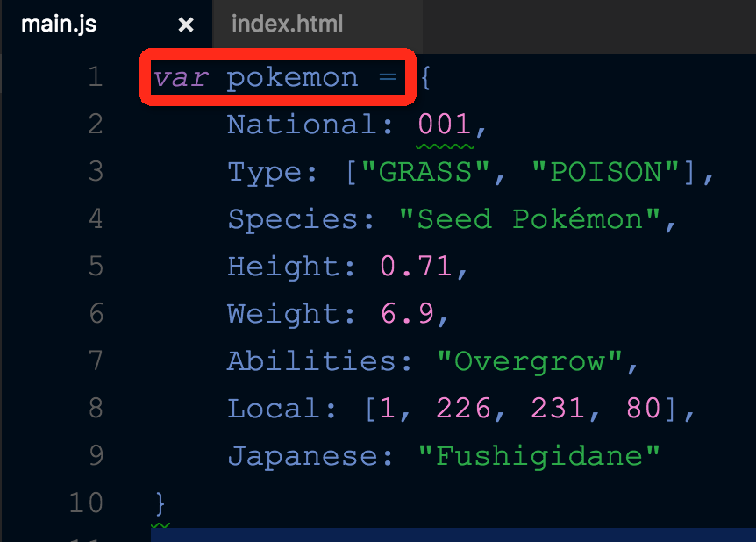Click the 'var' keyword
Screen dimensions: 756x542
pyautogui.click(x=181, y=77)
